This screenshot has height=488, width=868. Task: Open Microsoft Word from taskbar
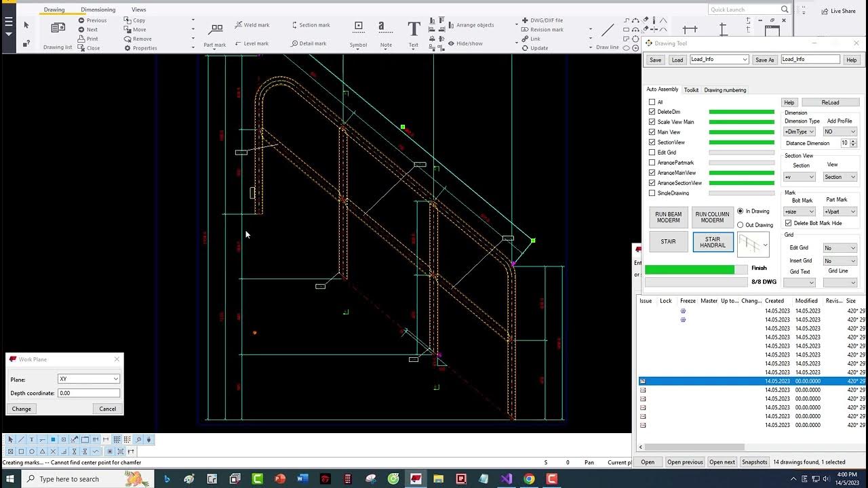302,479
